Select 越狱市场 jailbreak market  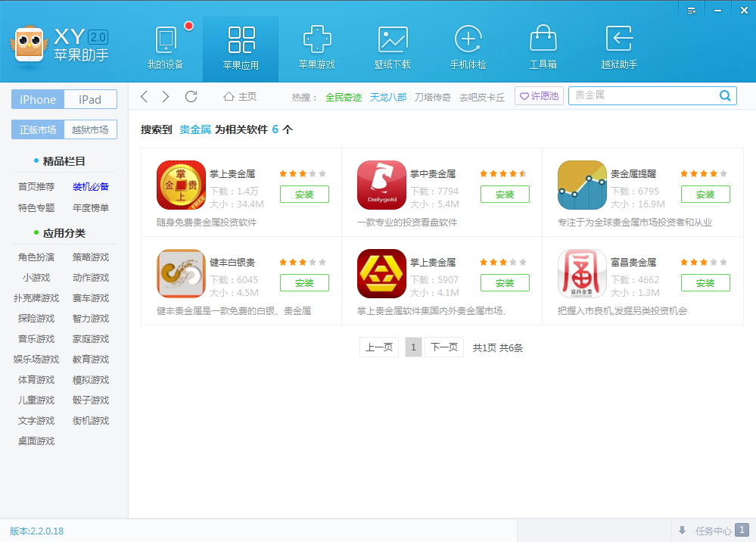click(90, 129)
